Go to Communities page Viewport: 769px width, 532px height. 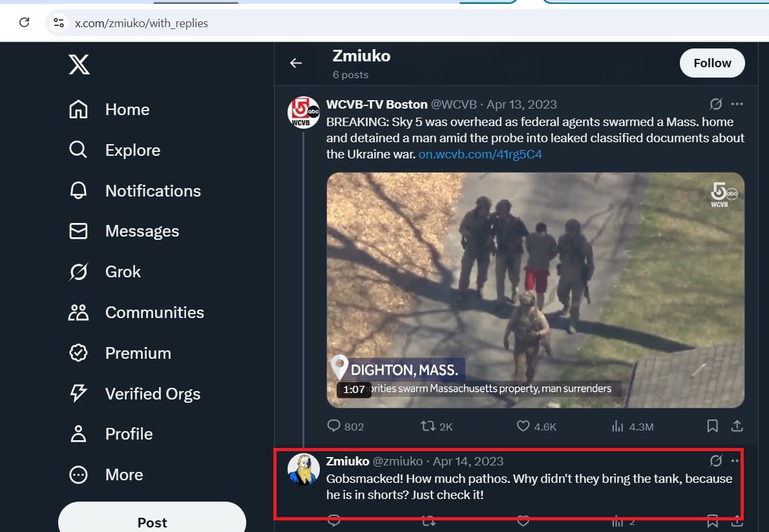[x=136, y=312]
